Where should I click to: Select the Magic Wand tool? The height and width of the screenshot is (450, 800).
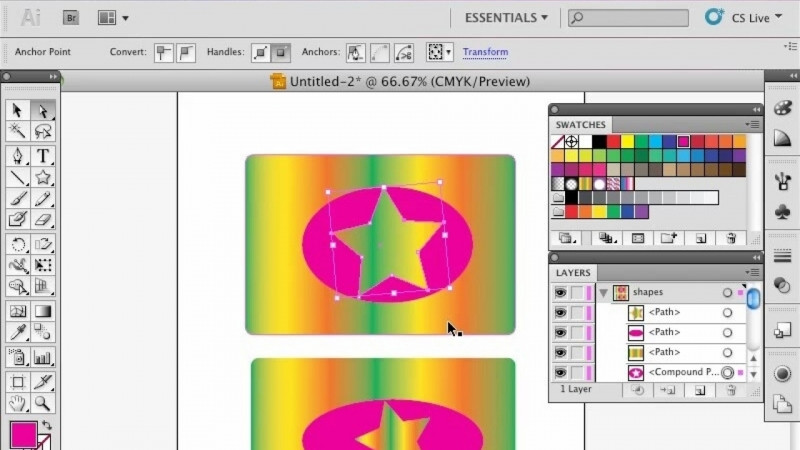coord(17,131)
